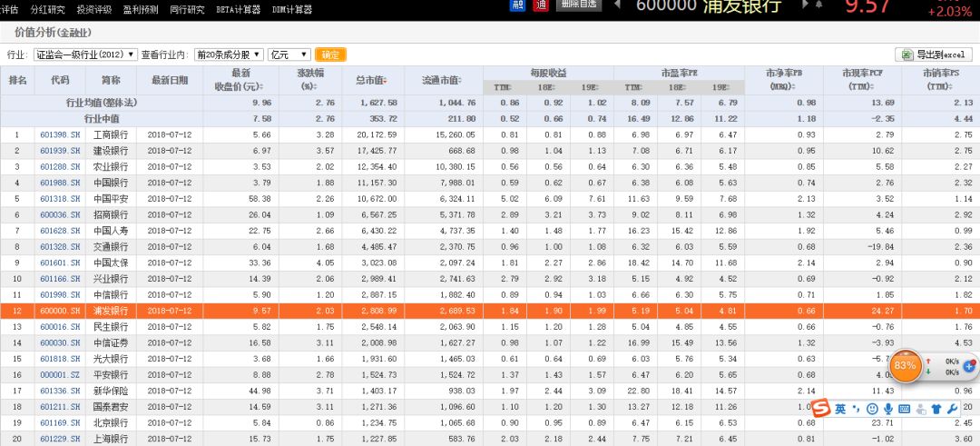Switch input language via 英 icon

840,409
